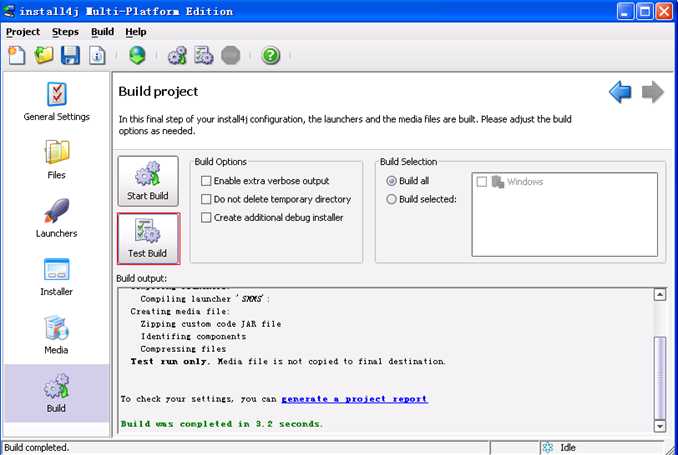The image size is (678, 455).
Task: Click the Start Build gears toolbar icon
Action: point(177,55)
